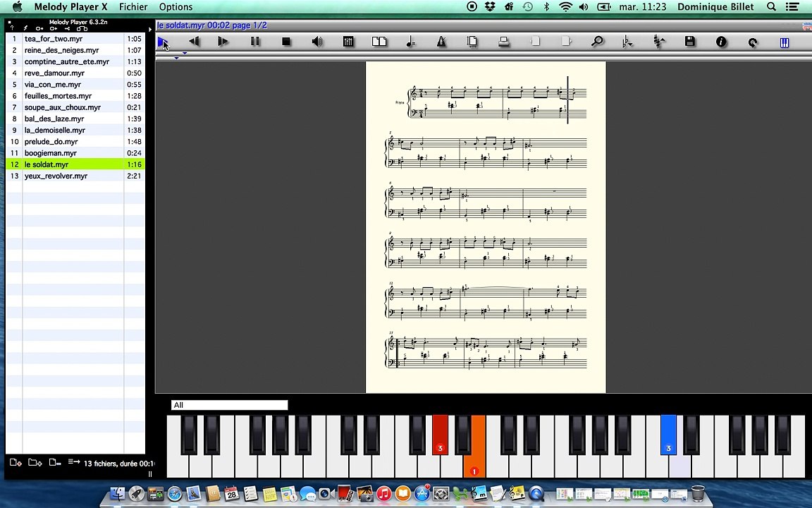Viewport: 812px width, 508px height.
Task: Toggle the blue piano keyboard icon
Action: [x=784, y=42]
